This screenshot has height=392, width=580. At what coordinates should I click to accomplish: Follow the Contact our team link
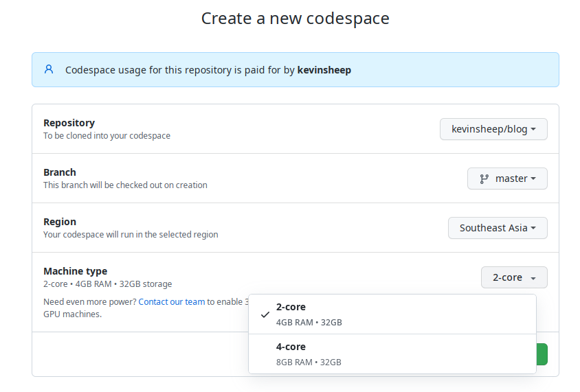click(172, 302)
